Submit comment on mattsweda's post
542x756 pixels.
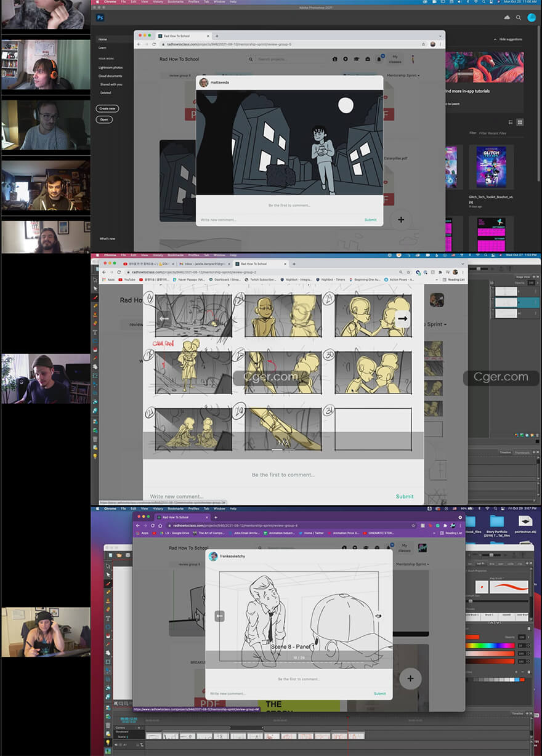(x=370, y=220)
